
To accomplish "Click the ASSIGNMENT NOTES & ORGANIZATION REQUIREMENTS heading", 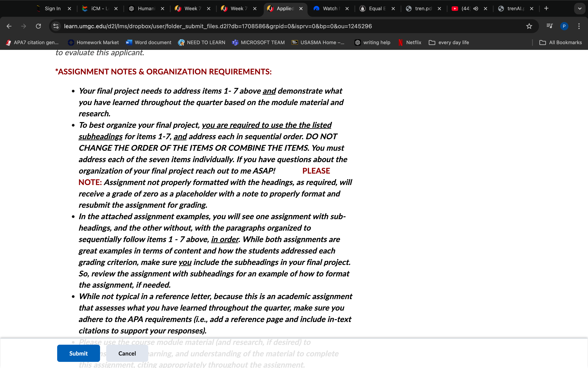I will pos(164,72).
